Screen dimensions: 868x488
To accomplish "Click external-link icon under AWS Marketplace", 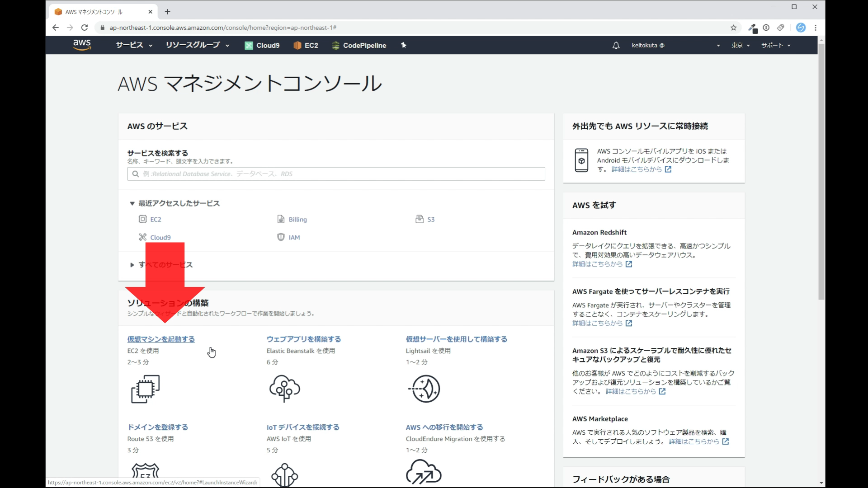I will click(x=726, y=442).
